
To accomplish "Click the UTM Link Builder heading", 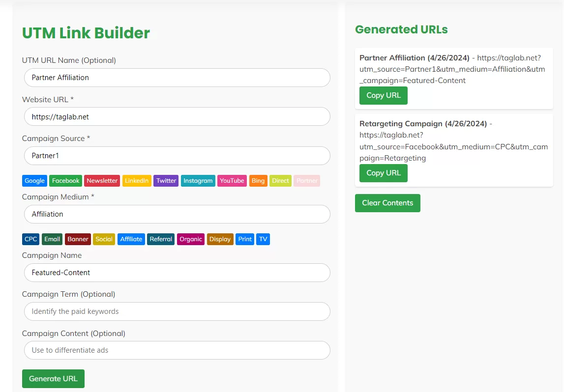I will pyautogui.click(x=86, y=33).
